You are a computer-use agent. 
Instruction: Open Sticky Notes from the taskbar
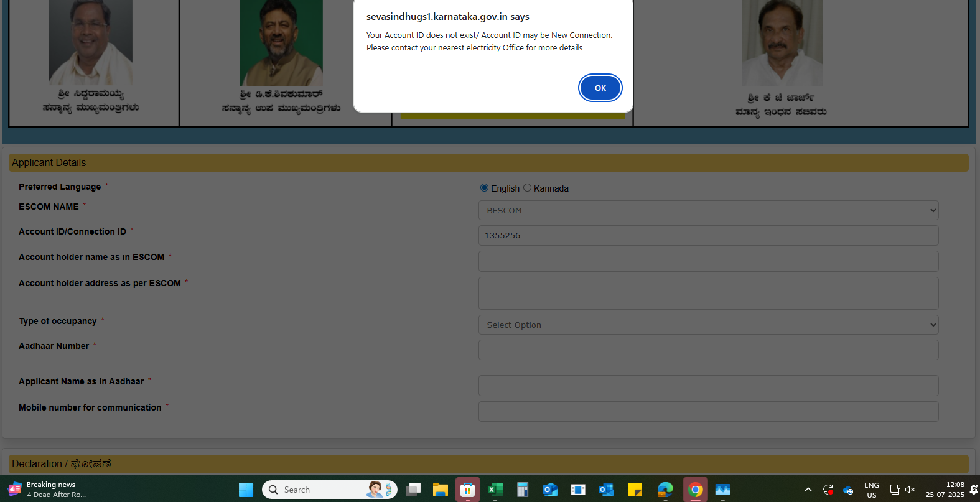[635, 490]
